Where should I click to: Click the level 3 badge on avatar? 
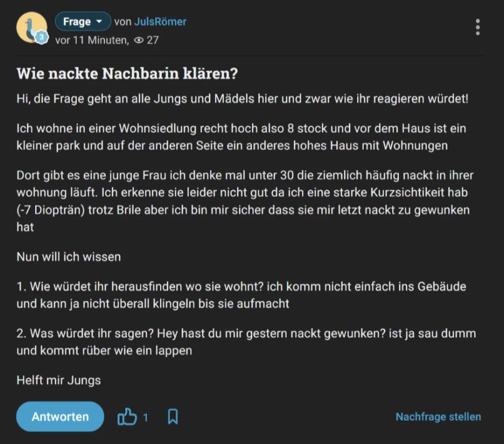[41, 38]
